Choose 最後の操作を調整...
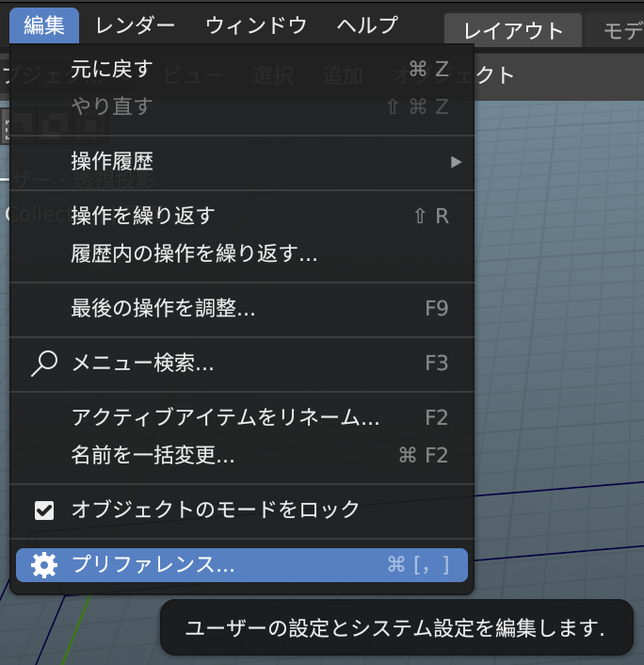 click(x=242, y=308)
